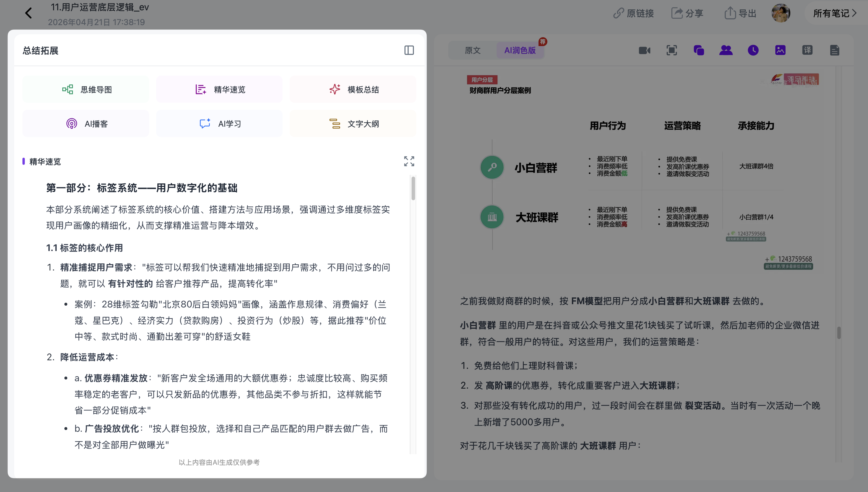Click the subheading 1.1 标签的核心作用
Viewport: 868px width, 492px height.
[x=84, y=248]
